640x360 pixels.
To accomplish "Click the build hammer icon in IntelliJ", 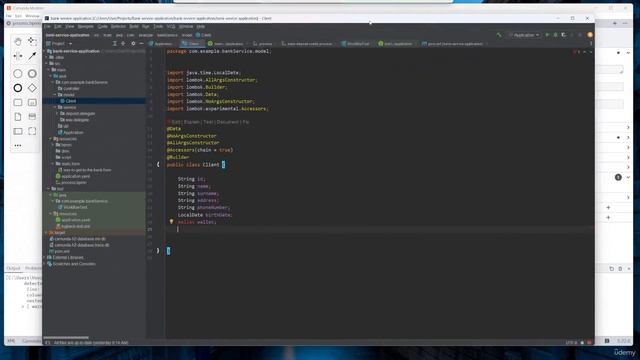I will point(499,35).
